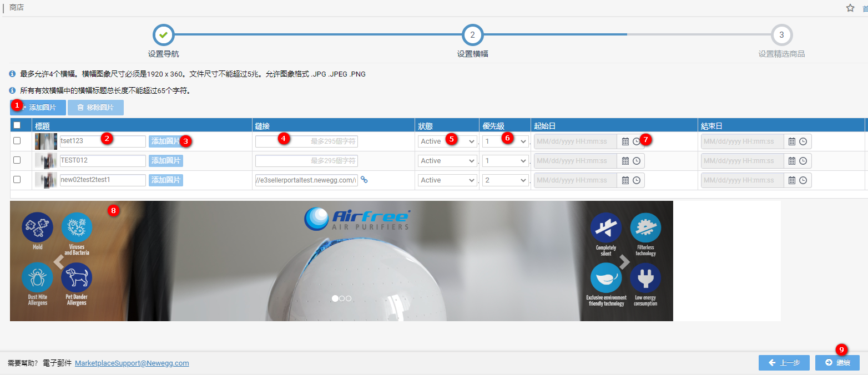Open end date calendar for the new02test2test1 row
This screenshot has width=868, height=375.
[x=792, y=180]
